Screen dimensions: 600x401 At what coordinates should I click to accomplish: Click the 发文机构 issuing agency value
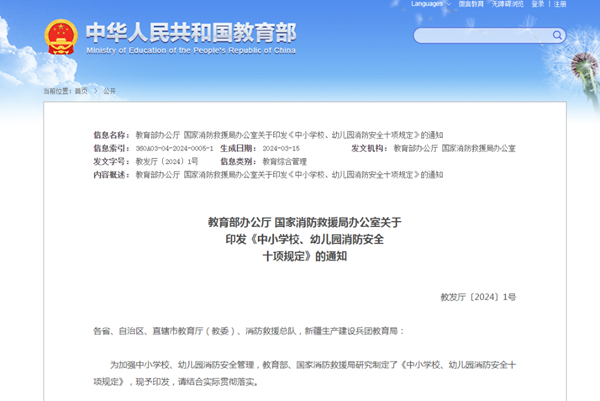click(x=454, y=147)
